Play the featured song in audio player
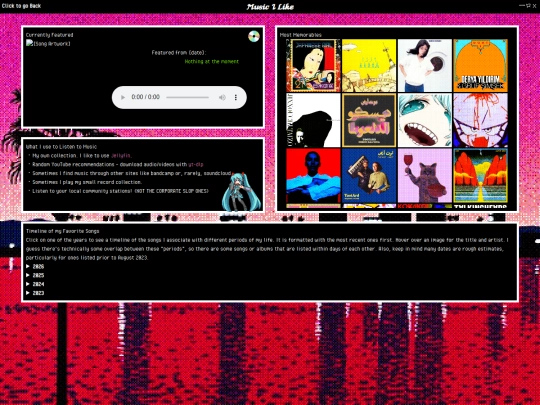Image resolution: width=540 pixels, height=405 pixels. pos(123,97)
